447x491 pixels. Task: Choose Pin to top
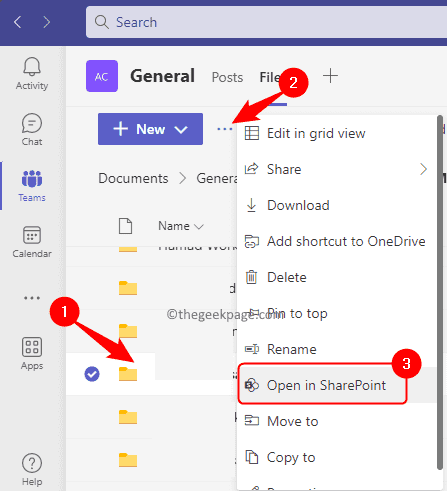click(337, 313)
